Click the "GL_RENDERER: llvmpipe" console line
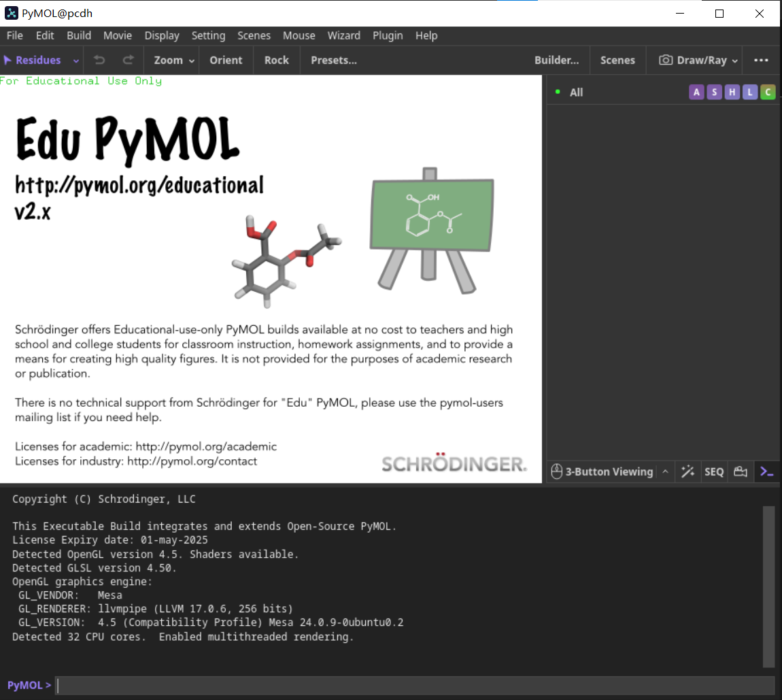Screen dimensions: 782x700 coord(156,609)
